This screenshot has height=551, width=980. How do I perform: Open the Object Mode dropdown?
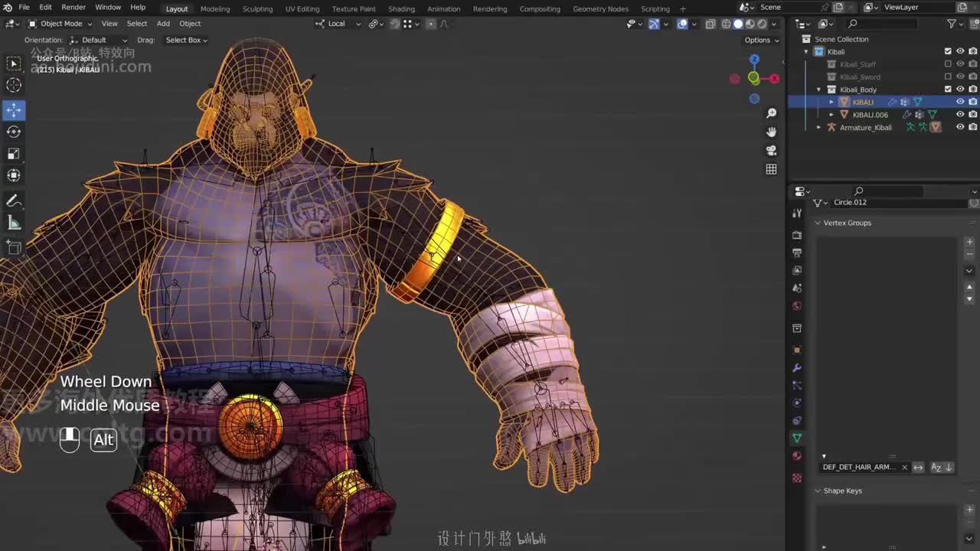[x=60, y=24]
